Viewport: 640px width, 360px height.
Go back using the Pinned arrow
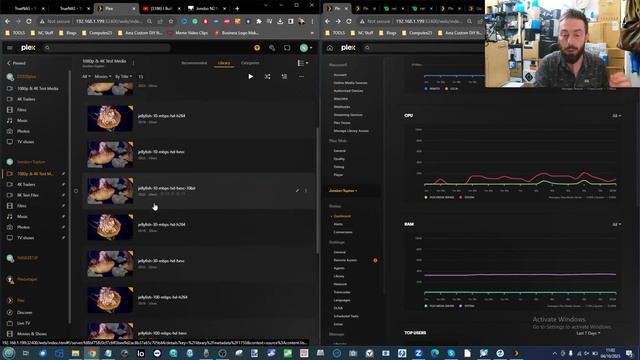pos(9,63)
